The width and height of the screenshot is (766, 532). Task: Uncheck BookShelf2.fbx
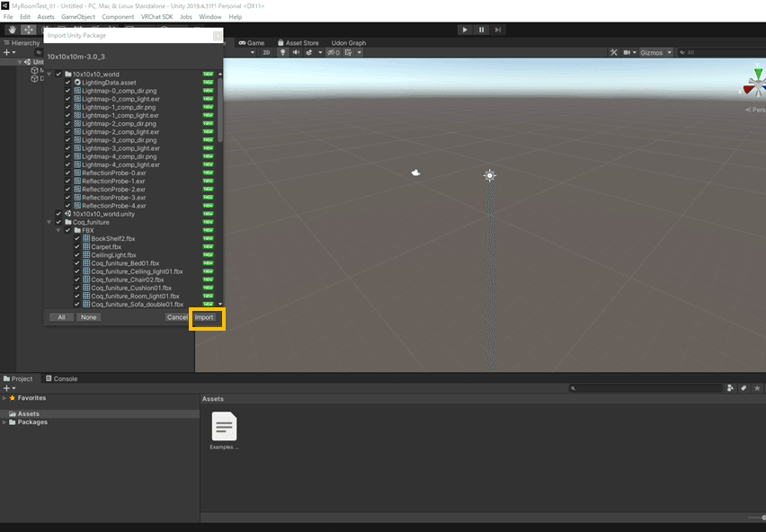[77, 239]
